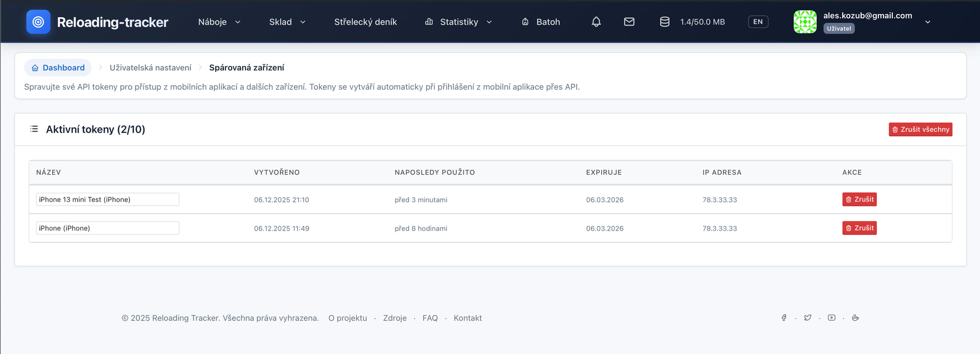Open the YouTube link in footer

831,318
